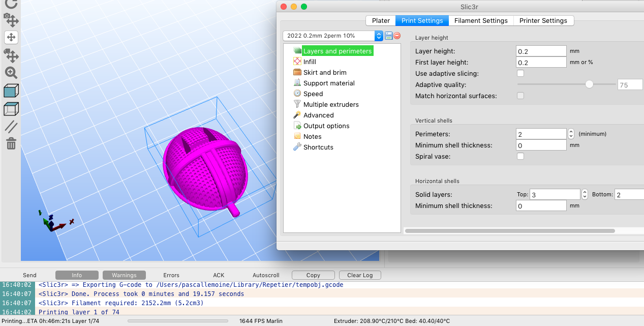Click the Top solid layers field

point(555,195)
